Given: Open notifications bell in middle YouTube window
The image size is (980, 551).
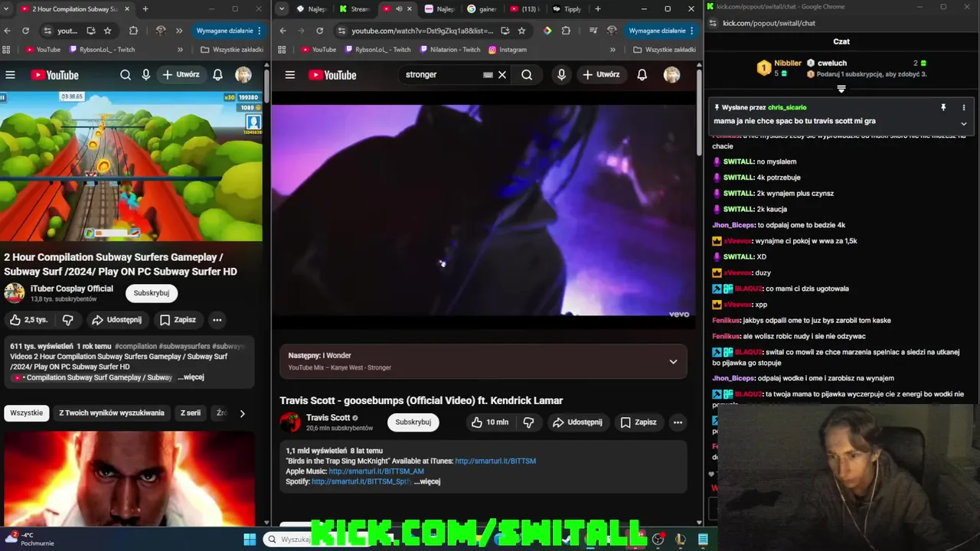Looking at the screenshot, I should 642,75.
